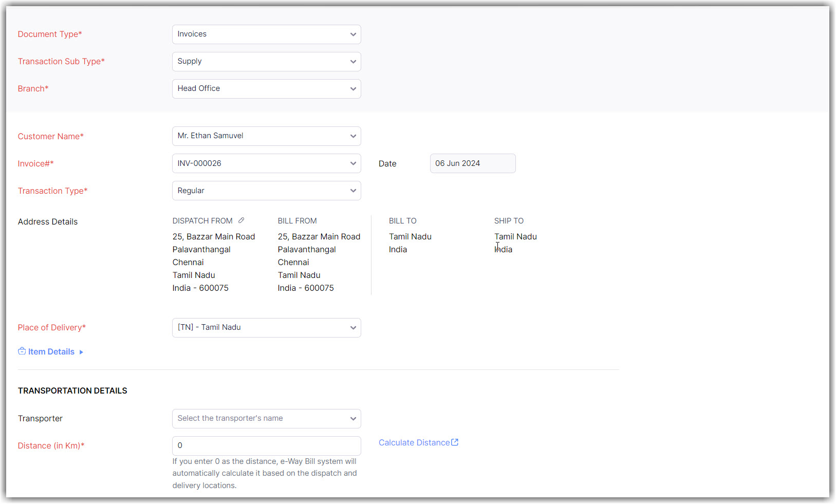Expand the Item Details arrow
The width and height of the screenshot is (836, 504).
[81, 352]
